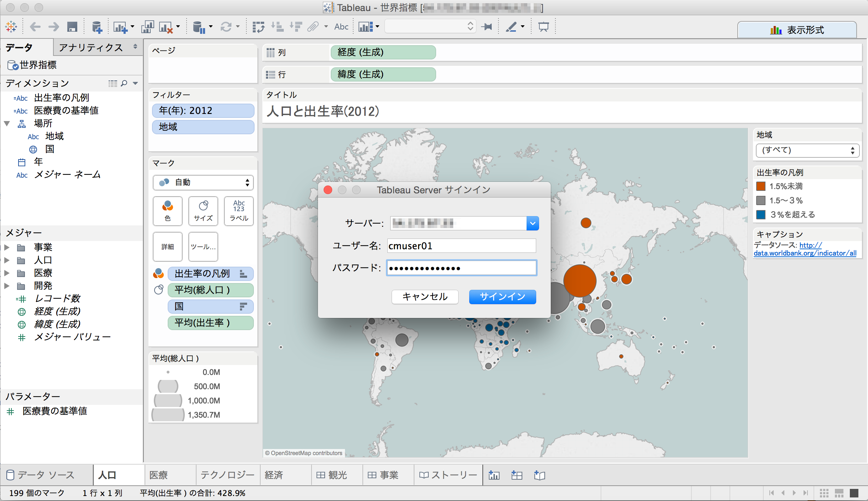Click the orange 1.5%未満 legend swatch
Viewport: 868px width, 501px height.
761,186
